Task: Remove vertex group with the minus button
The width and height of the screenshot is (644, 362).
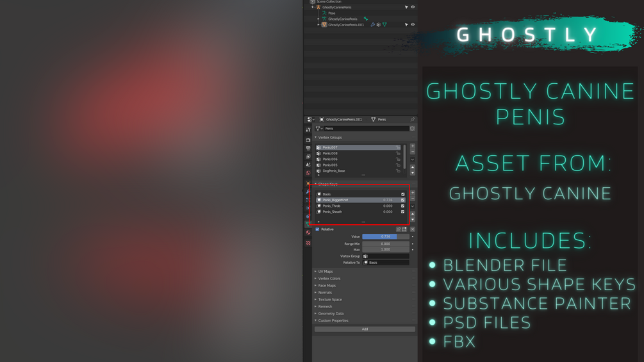Action: pos(413,152)
